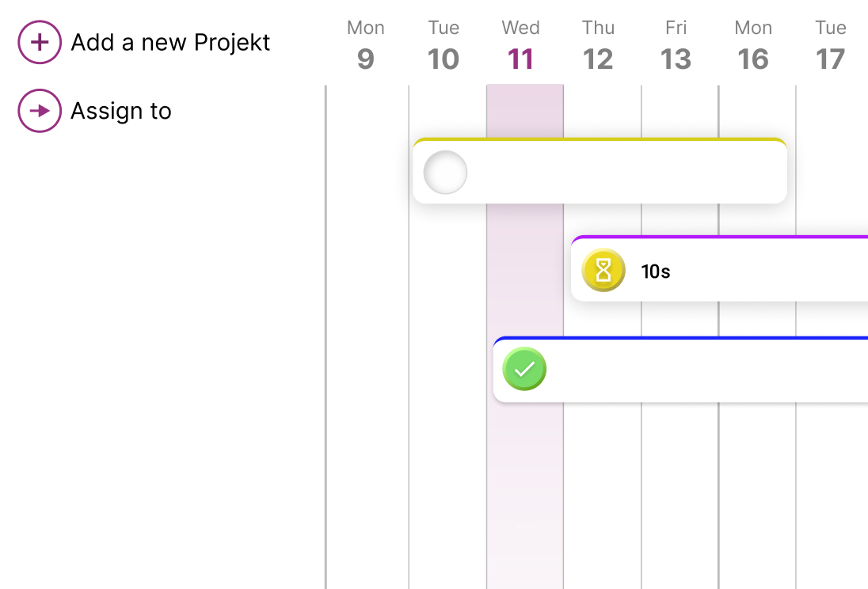Screen dimensions: 868x589
Task: Select Monday 16 in date header
Action: [753, 46]
